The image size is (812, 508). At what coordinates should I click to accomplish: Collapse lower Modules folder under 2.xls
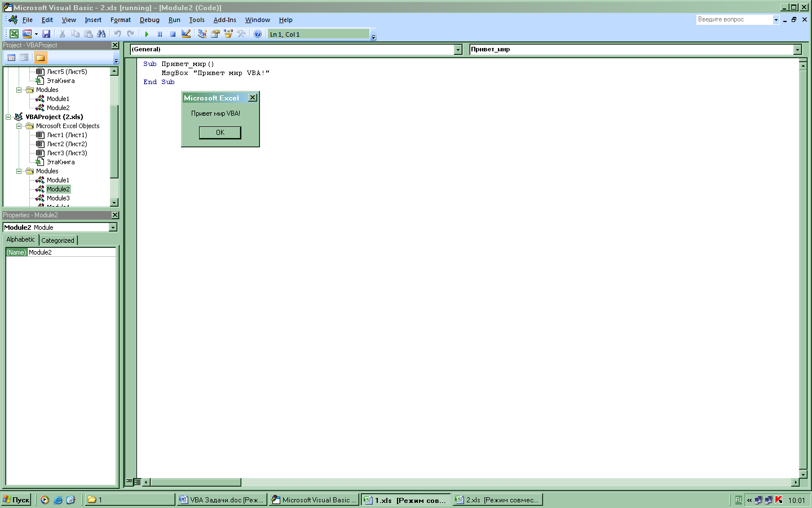click(x=19, y=171)
